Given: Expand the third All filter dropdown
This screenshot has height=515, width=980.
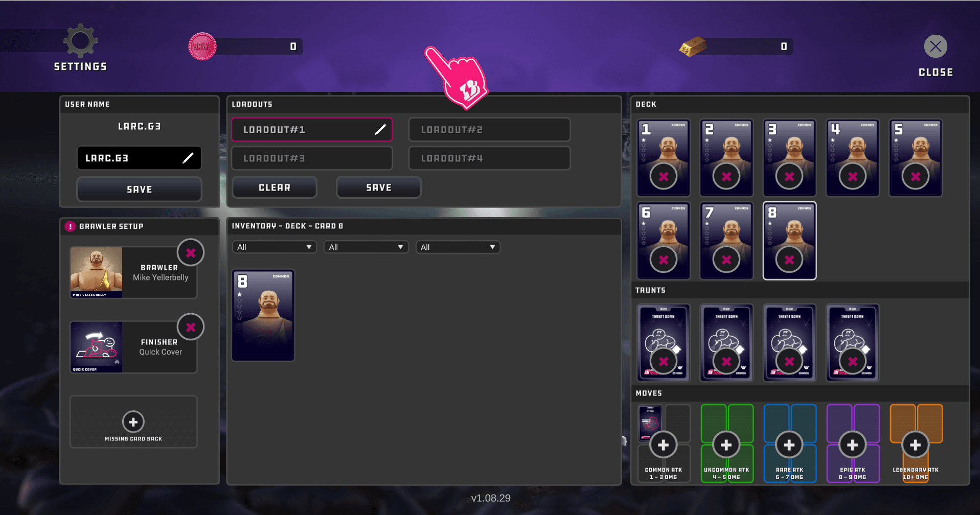Looking at the screenshot, I should coord(457,247).
